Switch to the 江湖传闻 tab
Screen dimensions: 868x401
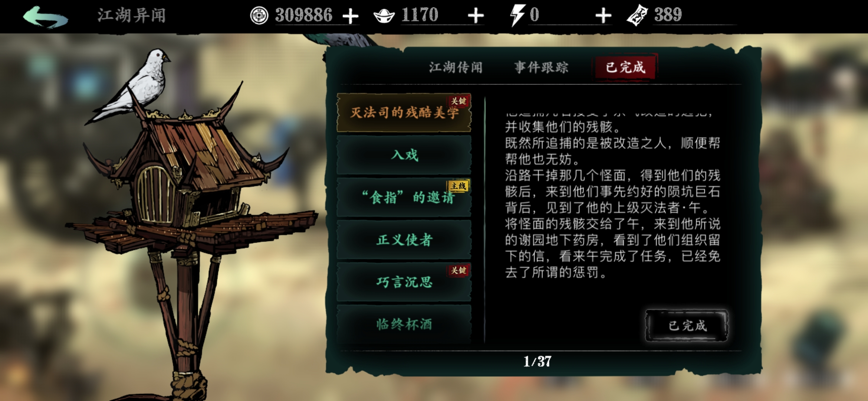pyautogui.click(x=456, y=67)
